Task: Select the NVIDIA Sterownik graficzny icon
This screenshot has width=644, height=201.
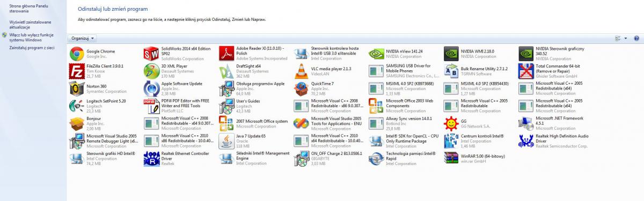Action: tap(526, 54)
